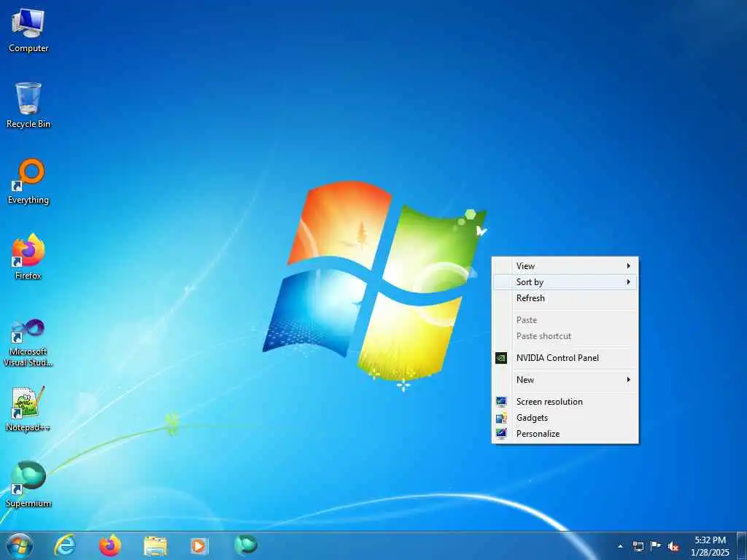Choose Personalize from the context menu
The height and width of the screenshot is (560, 747).
(565, 433)
